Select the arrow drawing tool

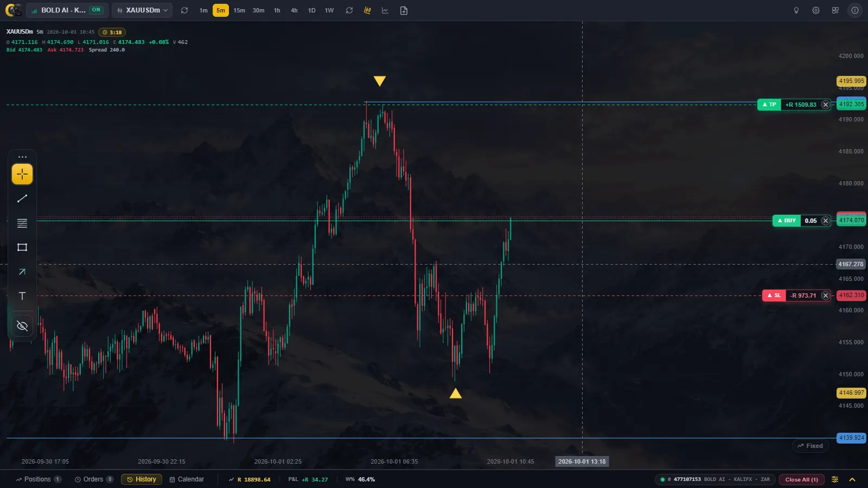[x=22, y=272]
